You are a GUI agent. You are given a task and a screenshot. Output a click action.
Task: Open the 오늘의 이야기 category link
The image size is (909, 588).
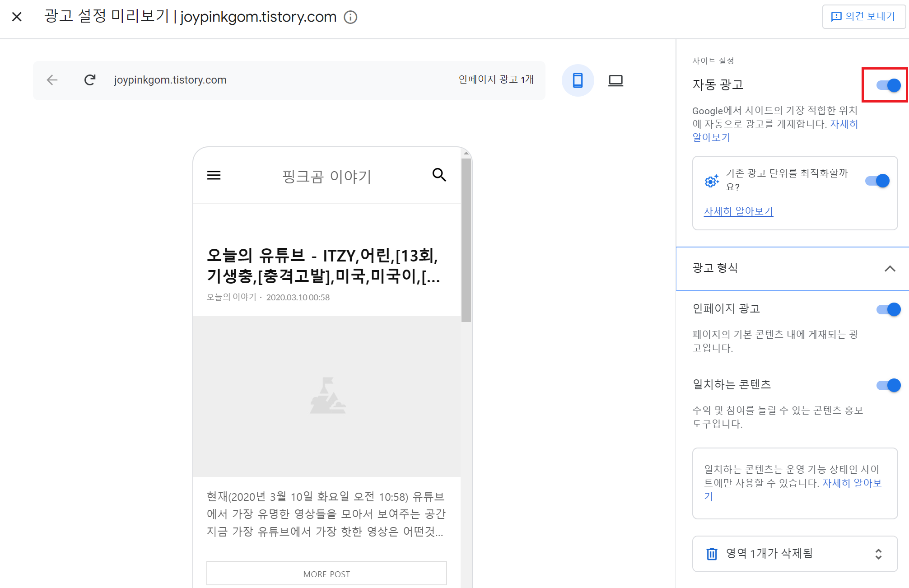click(231, 297)
